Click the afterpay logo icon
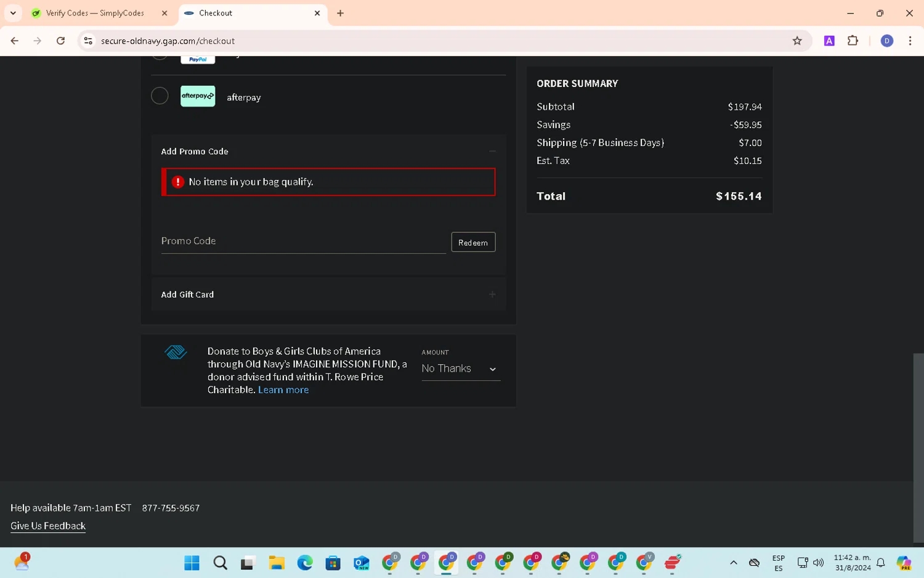The image size is (924, 578). pyautogui.click(x=198, y=96)
